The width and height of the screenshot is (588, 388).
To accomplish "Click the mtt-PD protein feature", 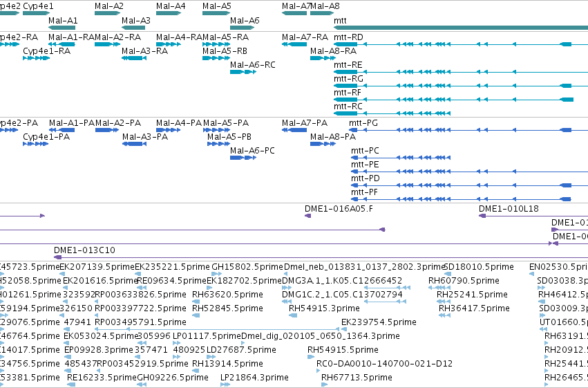I will [468, 185].
